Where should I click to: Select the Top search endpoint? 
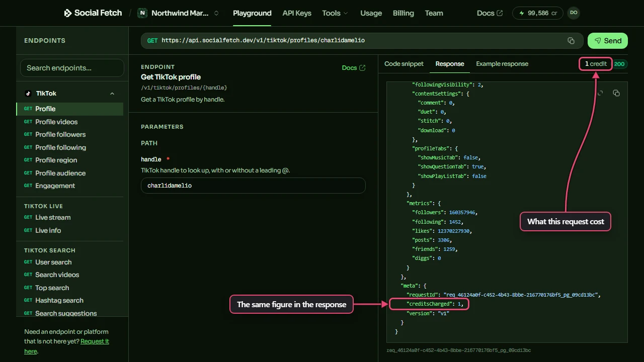click(x=69, y=288)
